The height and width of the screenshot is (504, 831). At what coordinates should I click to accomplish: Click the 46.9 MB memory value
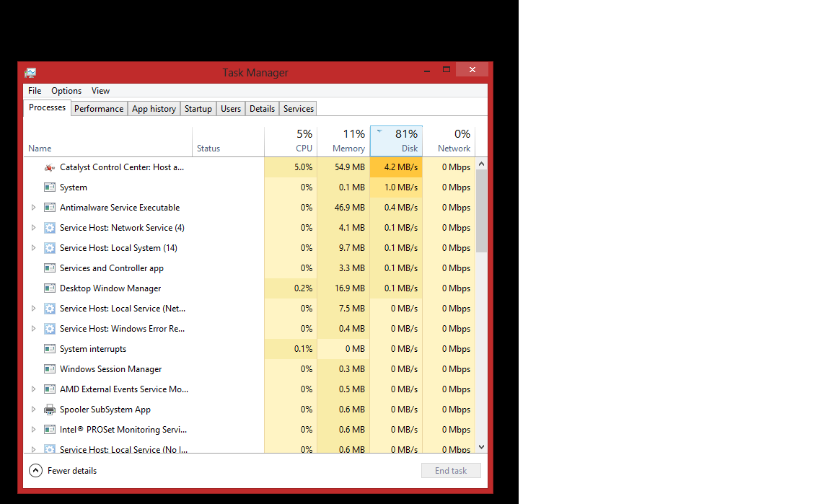tap(349, 208)
